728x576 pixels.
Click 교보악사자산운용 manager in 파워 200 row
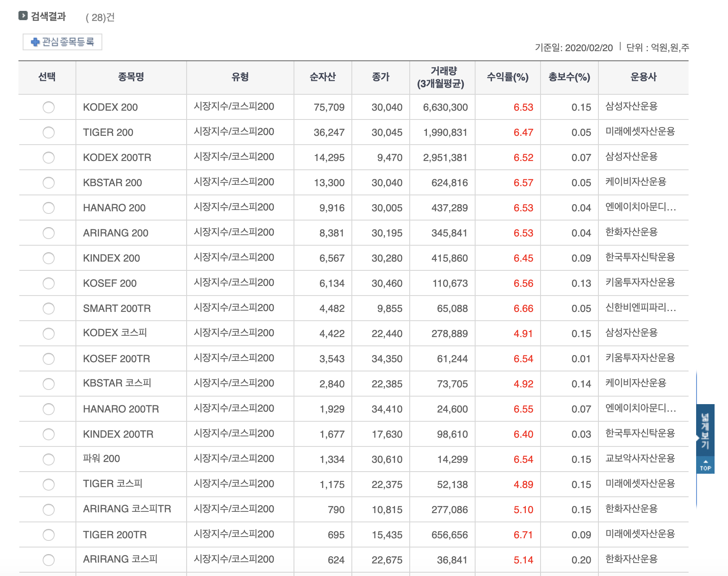(640, 459)
